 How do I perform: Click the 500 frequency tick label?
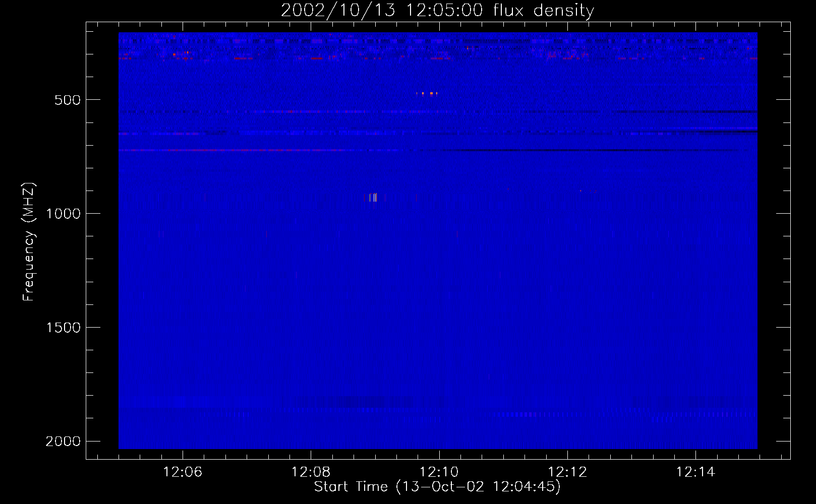[68, 100]
